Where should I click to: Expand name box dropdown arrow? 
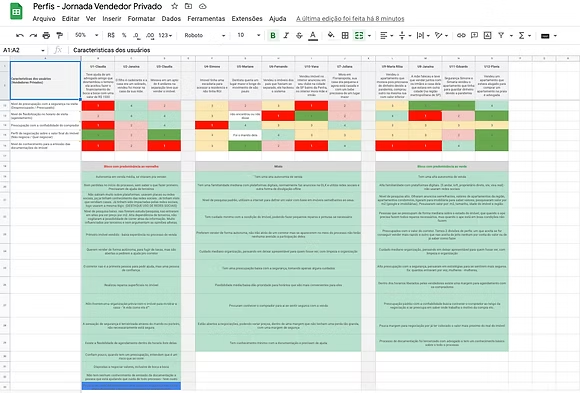tap(43, 50)
